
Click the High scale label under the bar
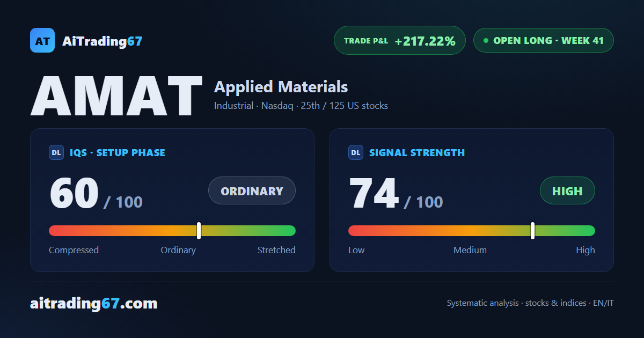[x=586, y=250]
